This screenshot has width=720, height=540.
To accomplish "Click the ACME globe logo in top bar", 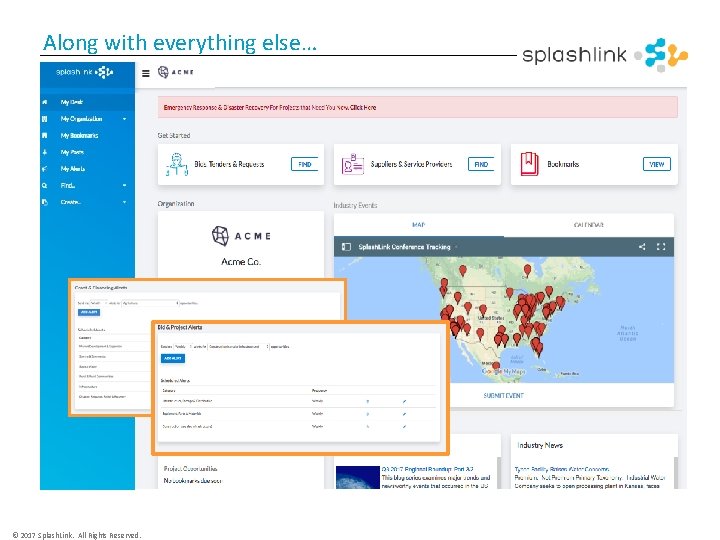I will point(163,72).
